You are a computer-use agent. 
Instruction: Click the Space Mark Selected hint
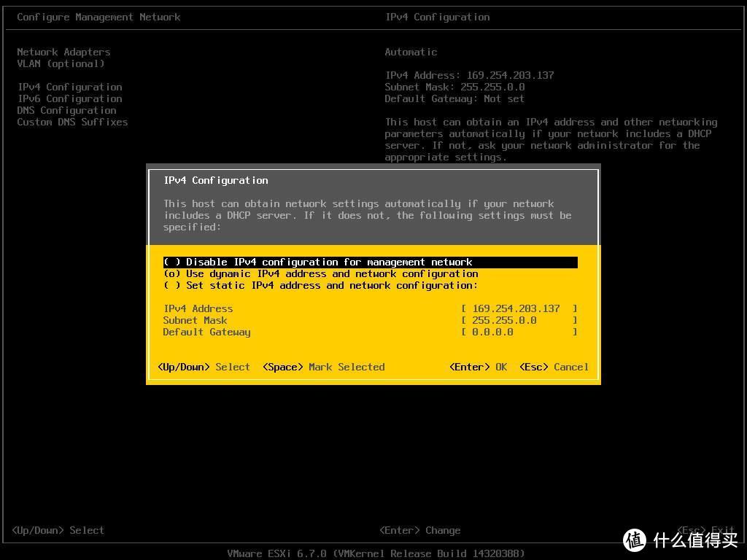(323, 367)
